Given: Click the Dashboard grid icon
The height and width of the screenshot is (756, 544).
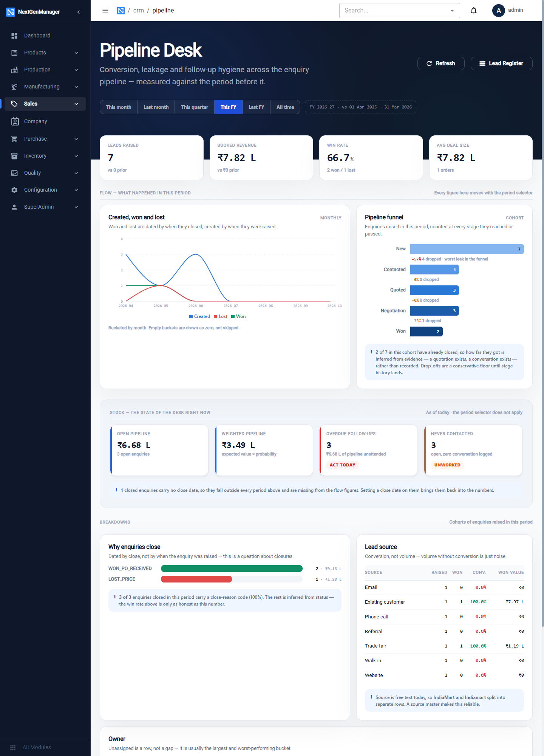Looking at the screenshot, I should click(x=14, y=36).
